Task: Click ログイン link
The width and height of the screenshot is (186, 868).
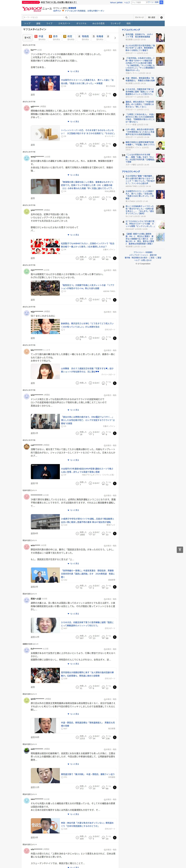Action: [57, 11]
